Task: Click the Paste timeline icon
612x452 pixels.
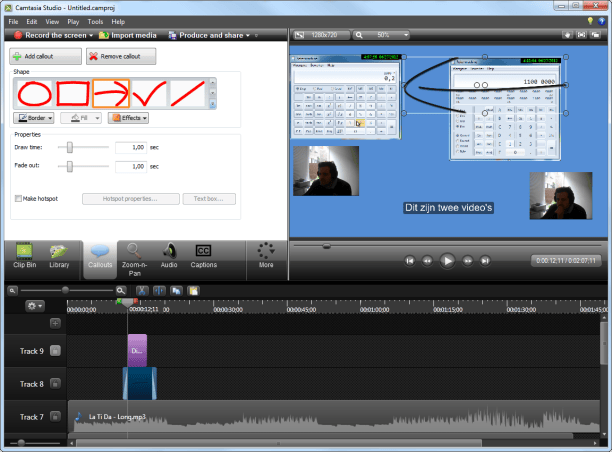Action: pos(194,291)
